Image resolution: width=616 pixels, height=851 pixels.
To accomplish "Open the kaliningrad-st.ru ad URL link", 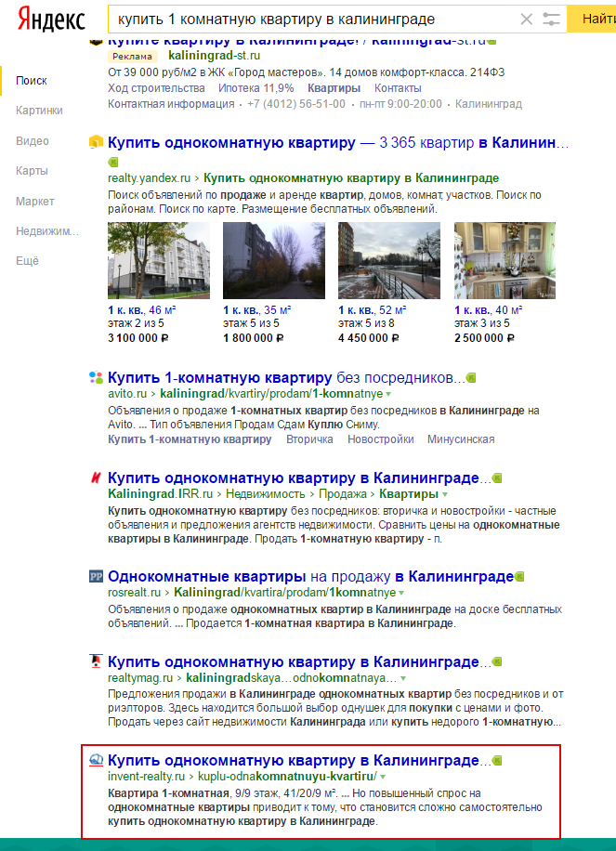I will pyautogui.click(x=215, y=56).
